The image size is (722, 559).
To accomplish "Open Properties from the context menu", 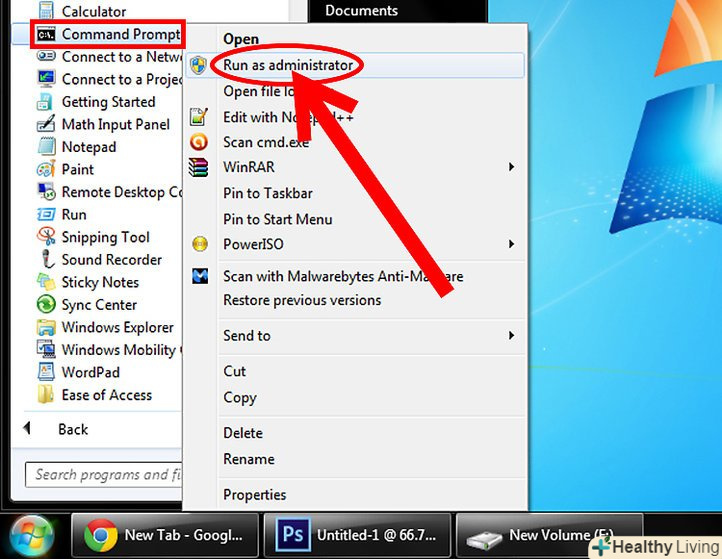I will tap(355, 495).
